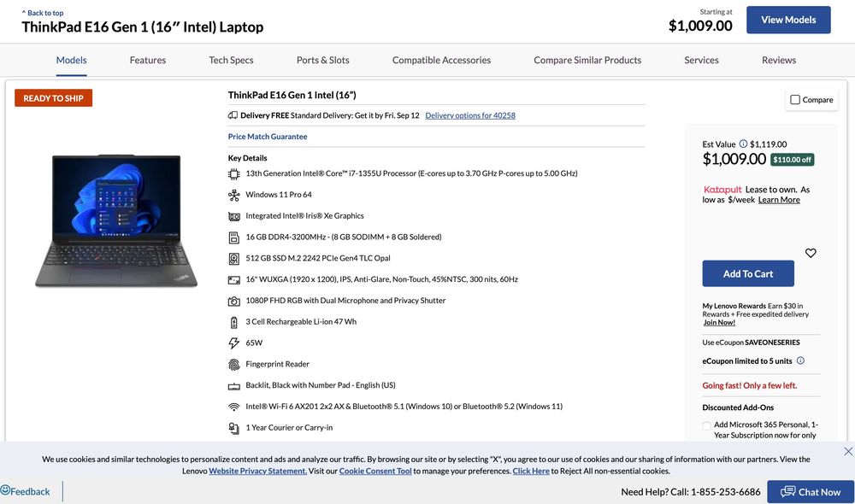This screenshot has width=855, height=504.
Task: Tick the Compare checkbox
Action: point(795,100)
